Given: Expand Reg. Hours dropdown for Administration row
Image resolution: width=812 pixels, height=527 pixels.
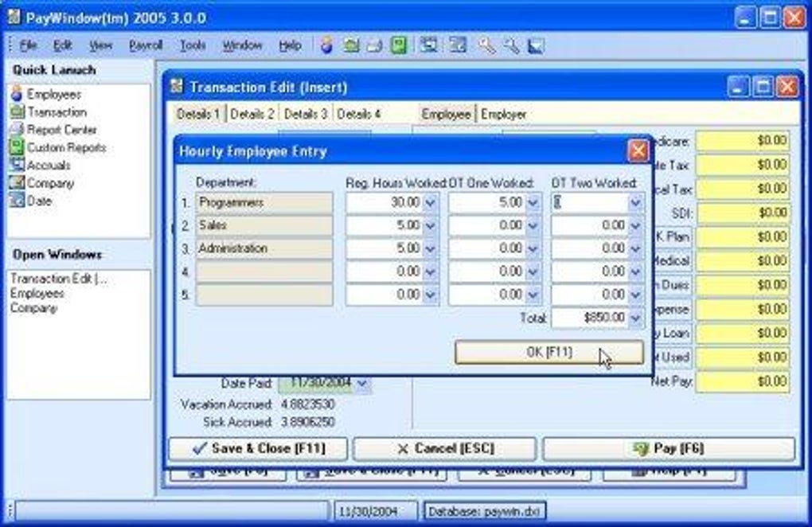Looking at the screenshot, I should [431, 248].
